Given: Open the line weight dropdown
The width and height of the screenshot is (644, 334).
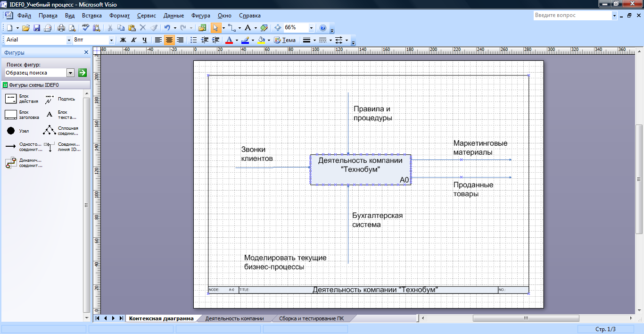Looking at the screenshot, I should [x=315, y=40].
